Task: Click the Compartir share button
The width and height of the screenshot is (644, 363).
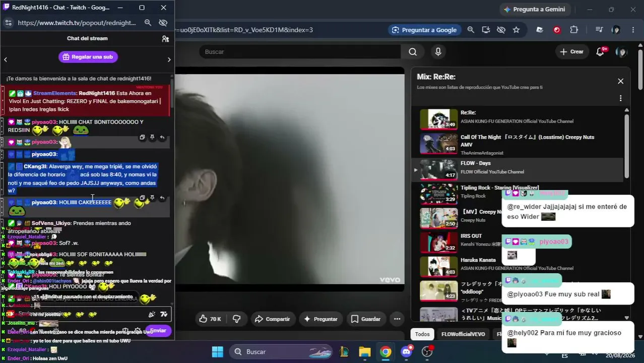Action: [x=272, y=319]
